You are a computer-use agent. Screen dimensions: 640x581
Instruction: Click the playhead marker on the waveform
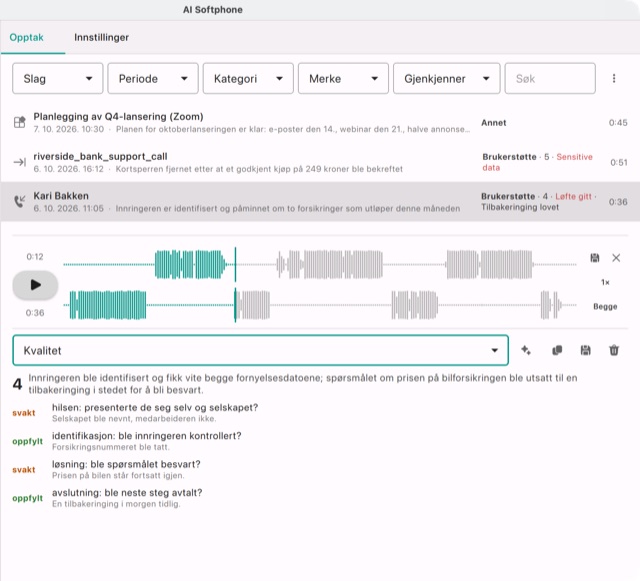[x=235, y=285]
